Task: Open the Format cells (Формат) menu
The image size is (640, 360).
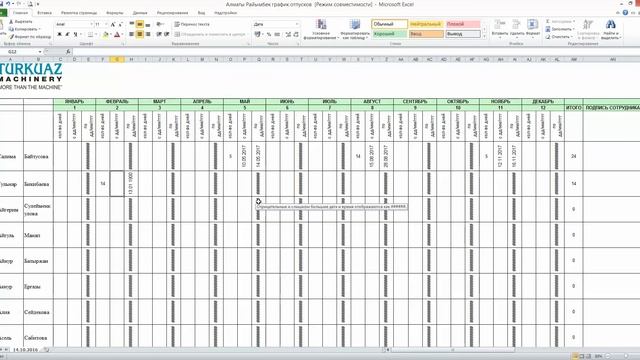Action: coord(533,28)
